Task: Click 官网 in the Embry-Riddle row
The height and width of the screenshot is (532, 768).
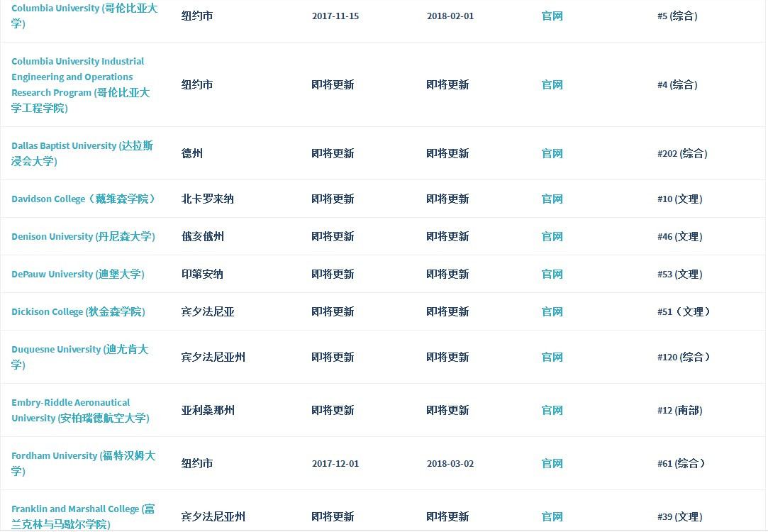Action: coord(552,411)
